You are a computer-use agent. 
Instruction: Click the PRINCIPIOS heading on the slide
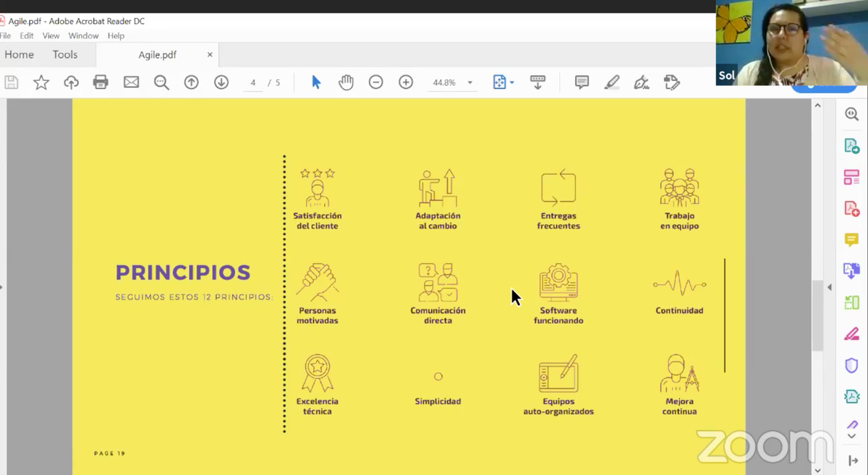coord(183,273)
